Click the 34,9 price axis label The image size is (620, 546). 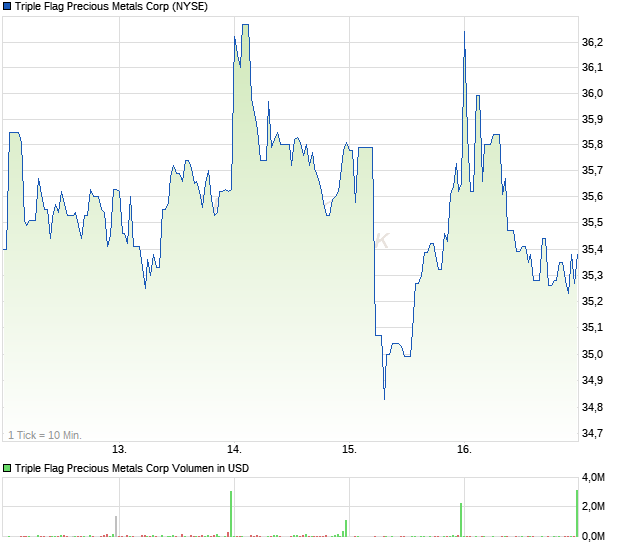[592, 380]
